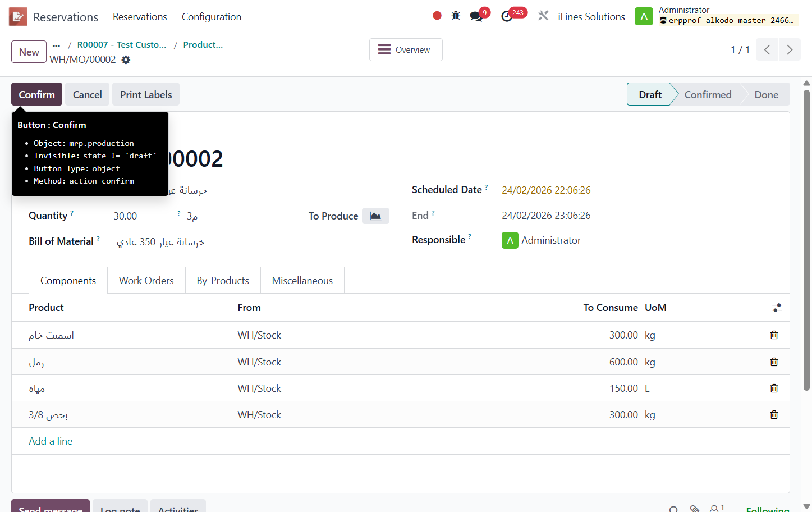Click the wrench tools icon
The image size is (812, 512).
543,16
